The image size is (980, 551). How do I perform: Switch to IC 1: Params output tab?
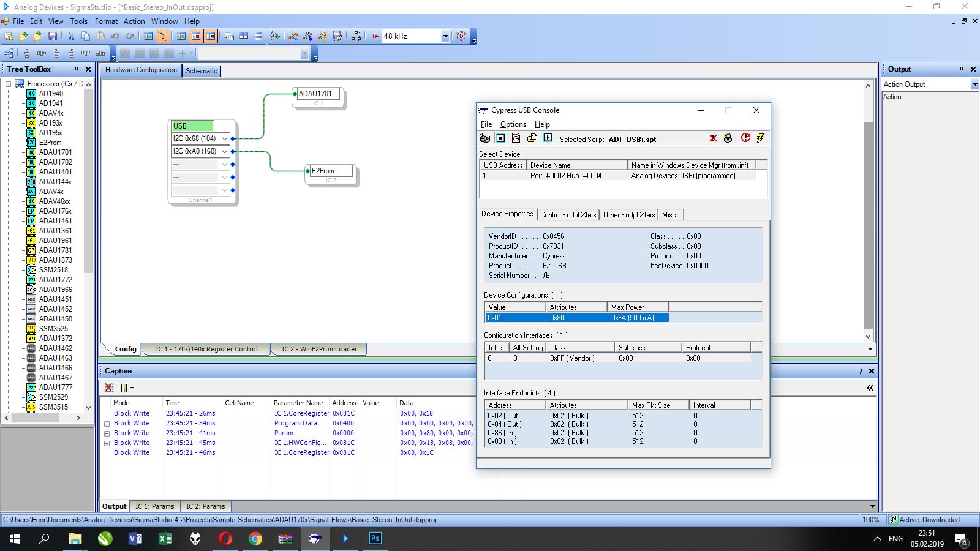[154, 506]
